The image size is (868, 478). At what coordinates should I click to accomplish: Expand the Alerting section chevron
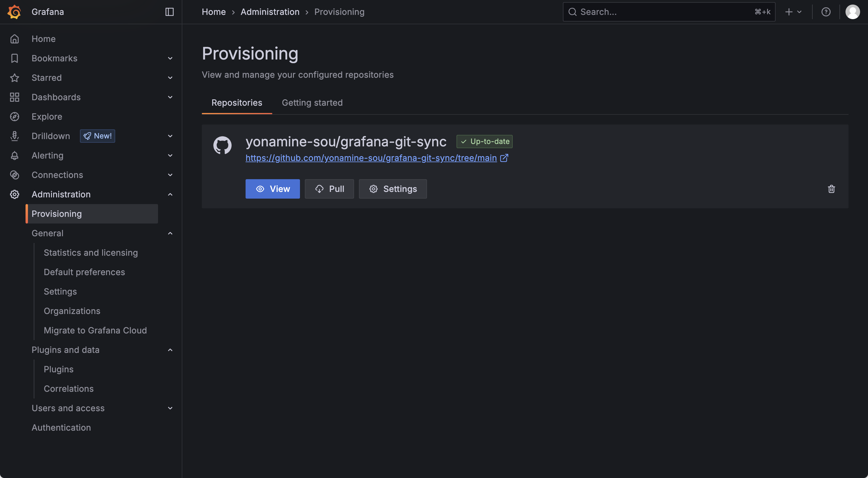[170, 155]
